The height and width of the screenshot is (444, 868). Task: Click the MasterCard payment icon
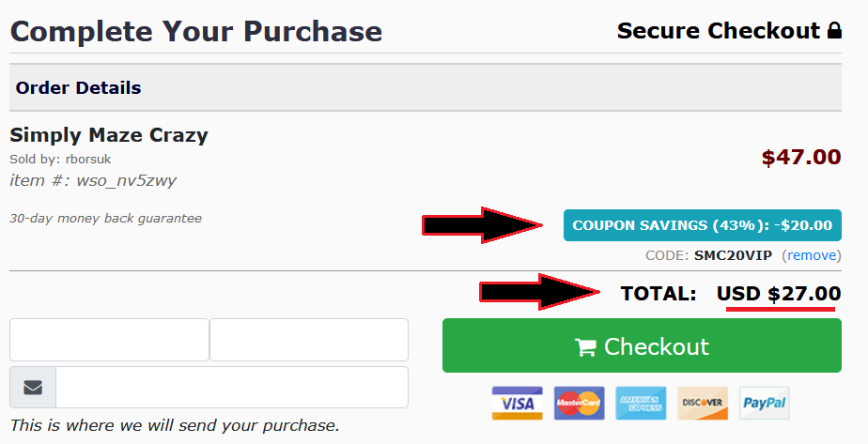coord(579,403)
